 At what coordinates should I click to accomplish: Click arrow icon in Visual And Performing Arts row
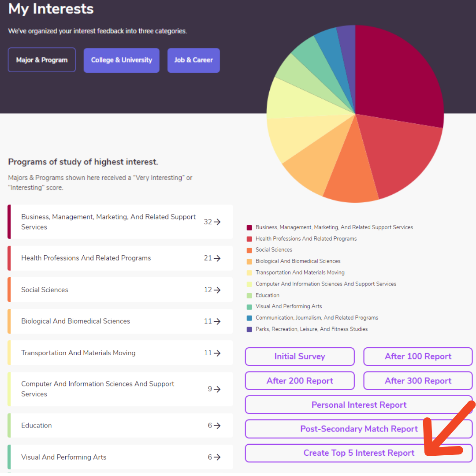pyautogui.click(x=217, y=457)
